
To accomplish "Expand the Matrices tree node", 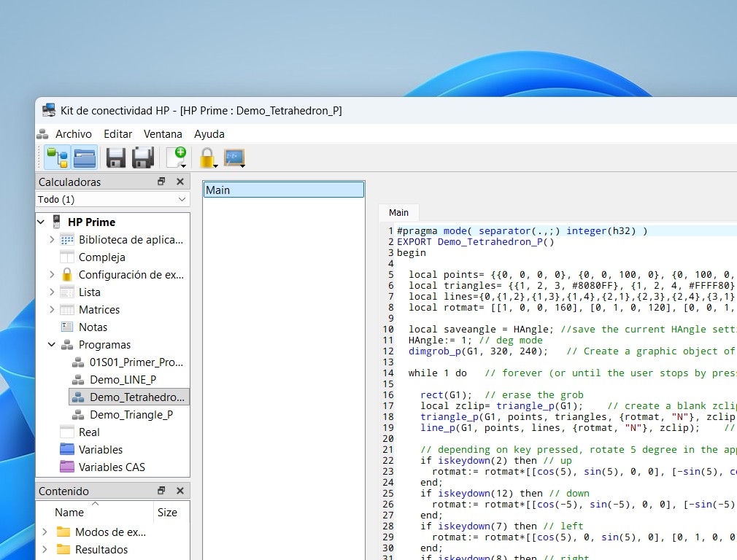I will (52, 310).
